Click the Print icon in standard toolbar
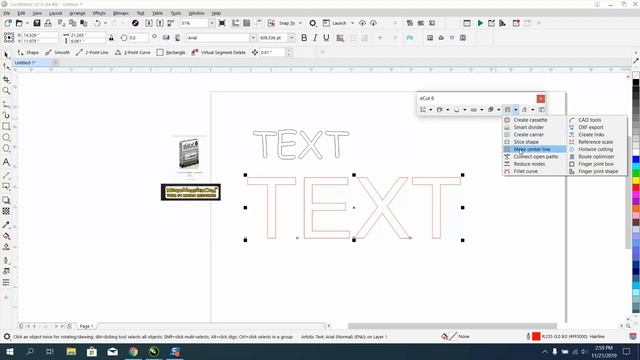The width and height of the screenshot is (640, 360). coord(48,23)
